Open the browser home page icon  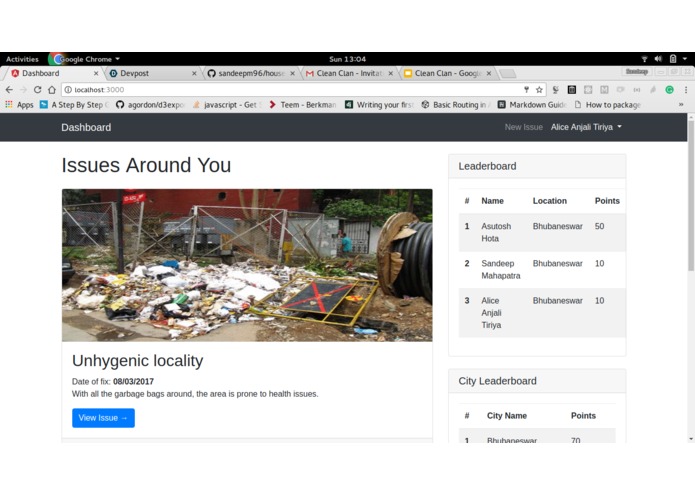52,90
